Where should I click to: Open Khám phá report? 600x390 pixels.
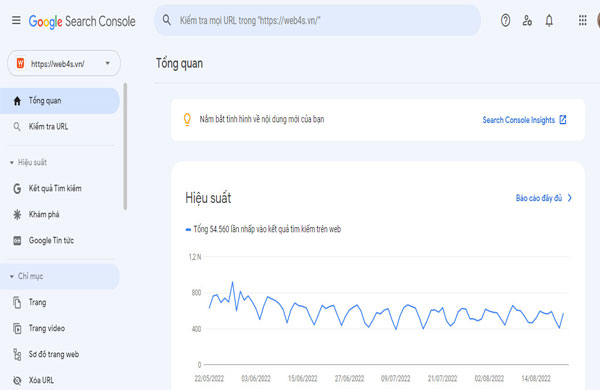click(x=60, y=214)
